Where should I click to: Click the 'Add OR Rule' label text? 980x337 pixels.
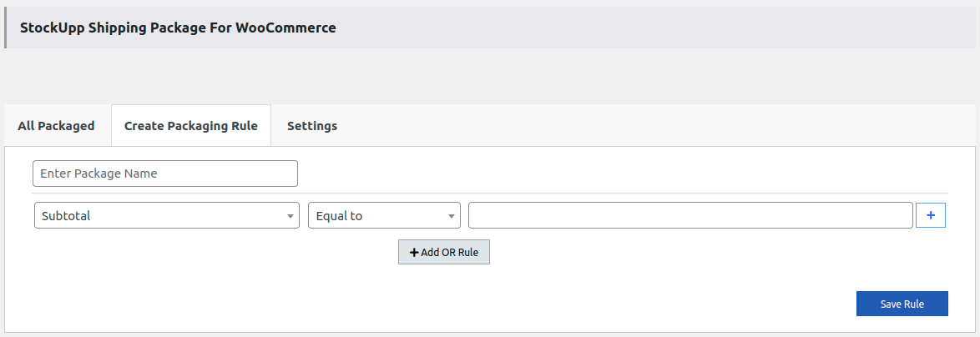coord(449,253)
